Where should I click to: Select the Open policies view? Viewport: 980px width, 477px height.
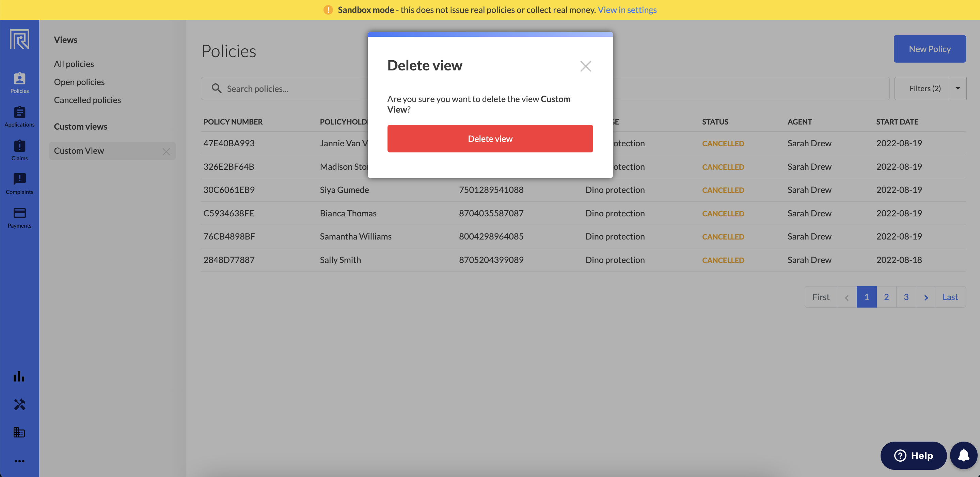[79, 82]
